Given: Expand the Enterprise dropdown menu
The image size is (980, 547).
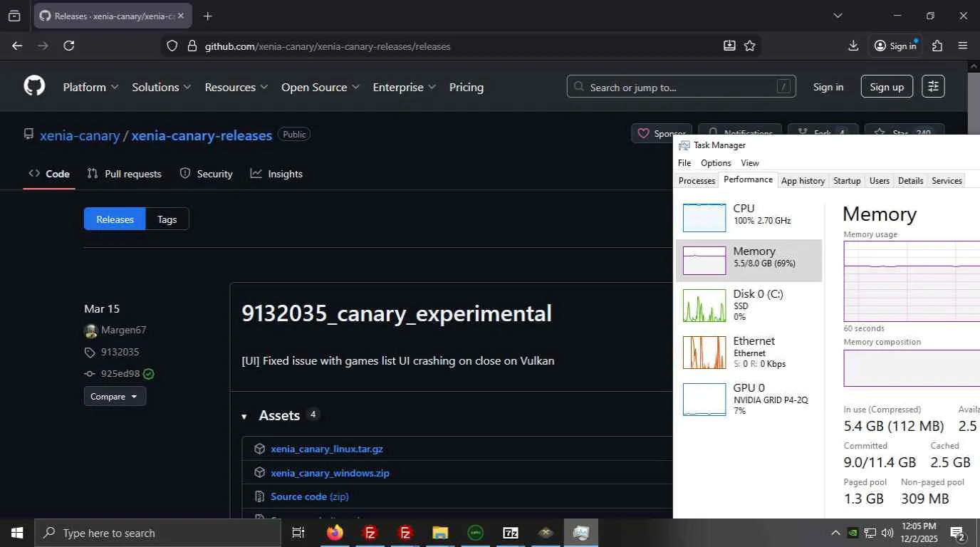Looking at the screenshot, I should pyautogui.click(x=405, y=87).
